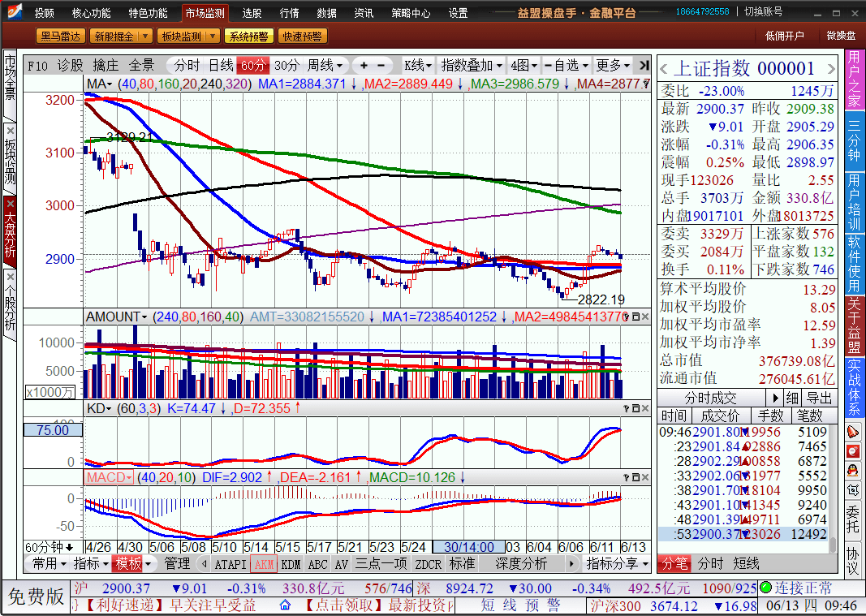The image size is (866, 616).
Task: Click the 导出 export button
Action: 820,398
